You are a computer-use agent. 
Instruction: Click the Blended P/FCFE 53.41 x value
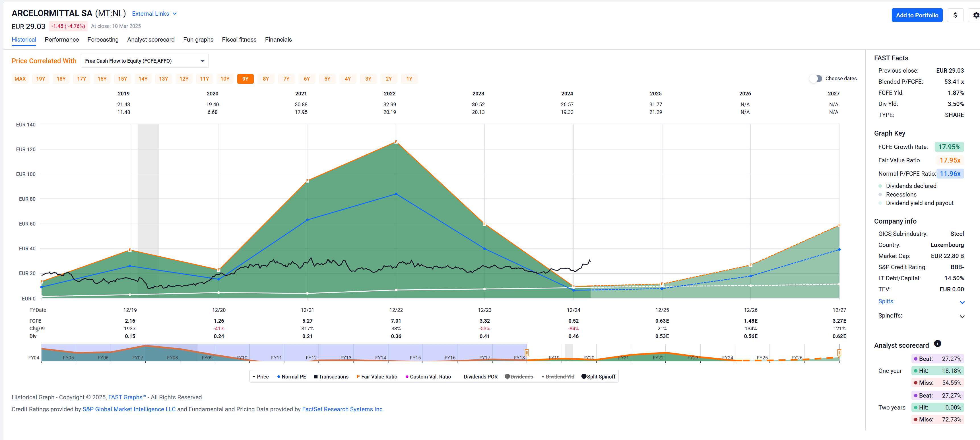click(x=954, y=81)
